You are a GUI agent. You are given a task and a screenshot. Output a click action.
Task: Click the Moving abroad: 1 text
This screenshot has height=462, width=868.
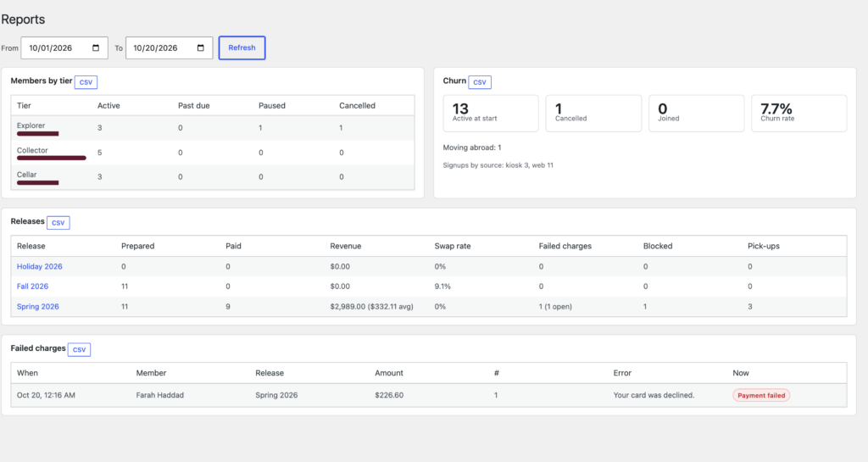472,148
